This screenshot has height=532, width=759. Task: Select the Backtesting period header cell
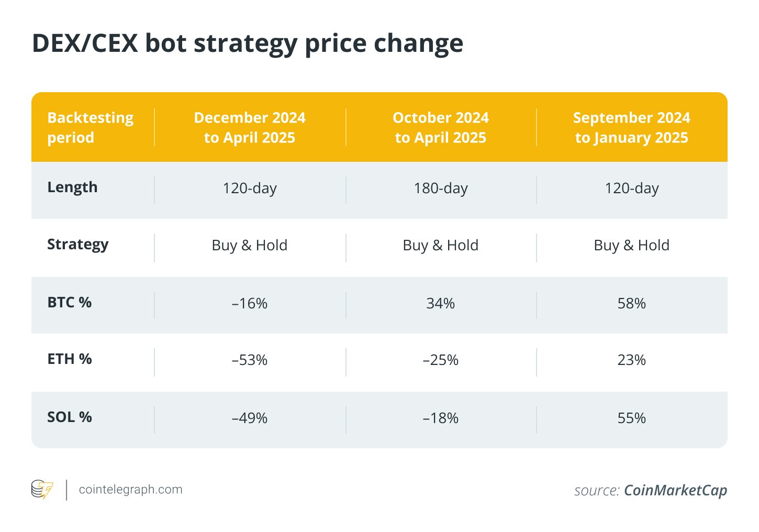click(90, 127)
